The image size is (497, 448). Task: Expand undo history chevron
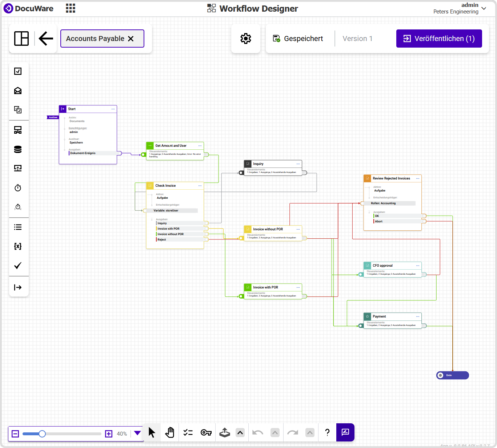tap(275, 433)
